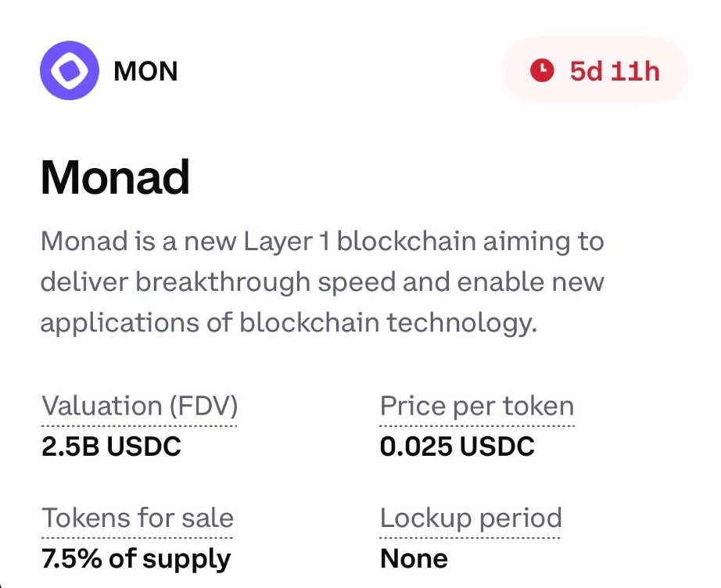Viewport: 721px width, 588px height.
Task: Show the Price per token tooltip label
Action: tap(477, 407)
